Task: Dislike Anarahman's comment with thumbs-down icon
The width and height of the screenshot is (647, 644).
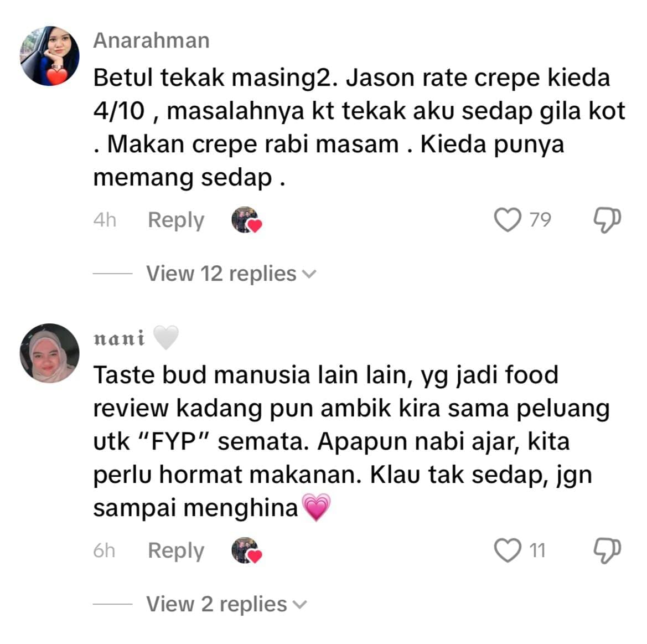Action: click(607, 220)
